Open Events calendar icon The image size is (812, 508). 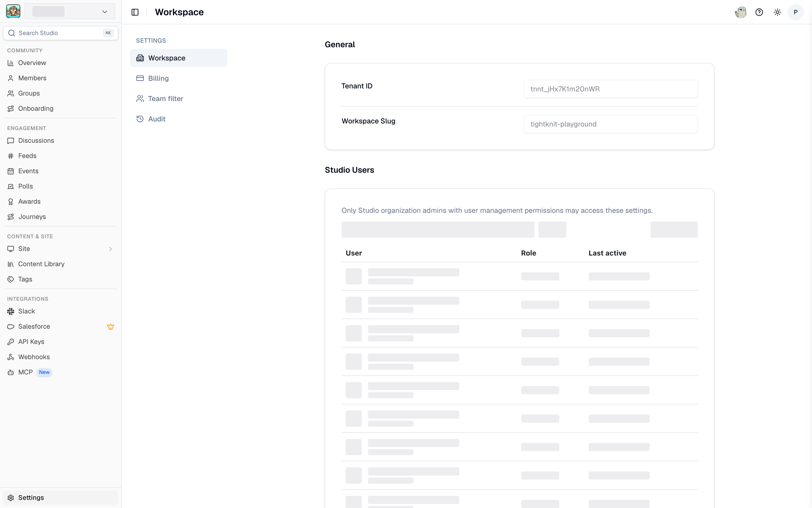[x=11, y=171]
